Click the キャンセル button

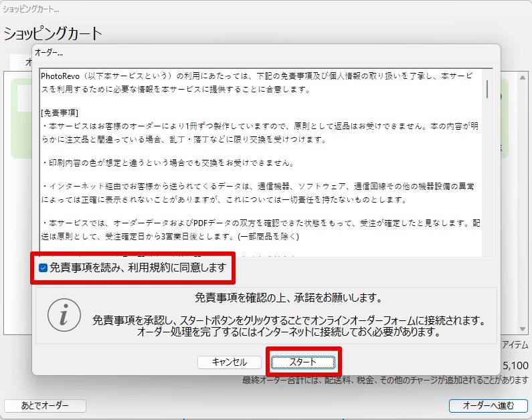[x=229, y=362]
